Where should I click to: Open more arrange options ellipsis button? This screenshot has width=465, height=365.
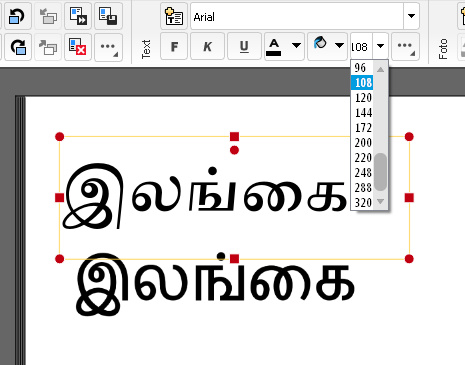point(108,47)
